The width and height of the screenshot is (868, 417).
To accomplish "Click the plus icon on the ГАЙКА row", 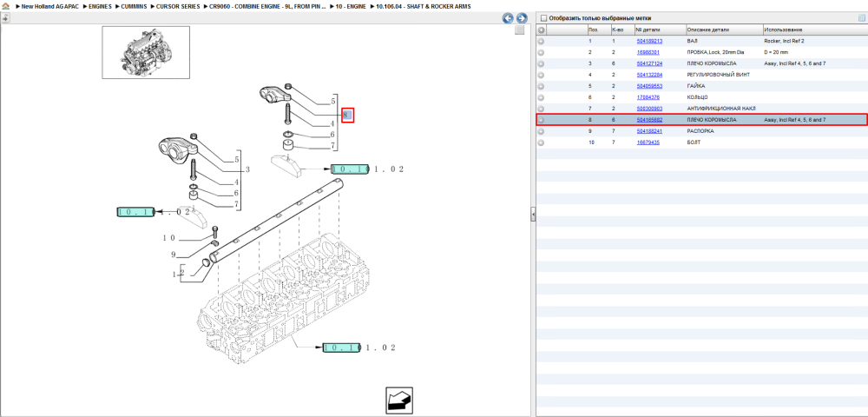I will click(x=542, y=86).
